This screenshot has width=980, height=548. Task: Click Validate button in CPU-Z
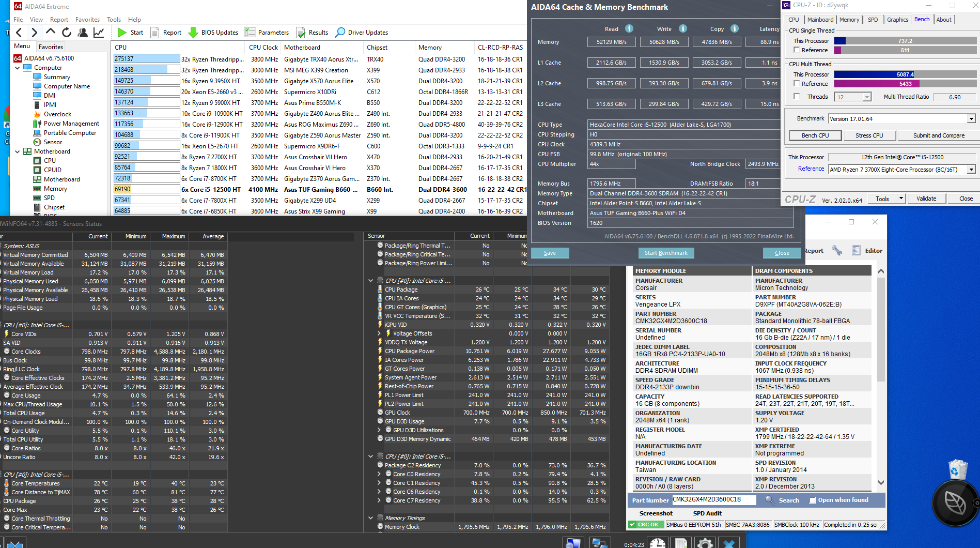click(x=926, y=199)
